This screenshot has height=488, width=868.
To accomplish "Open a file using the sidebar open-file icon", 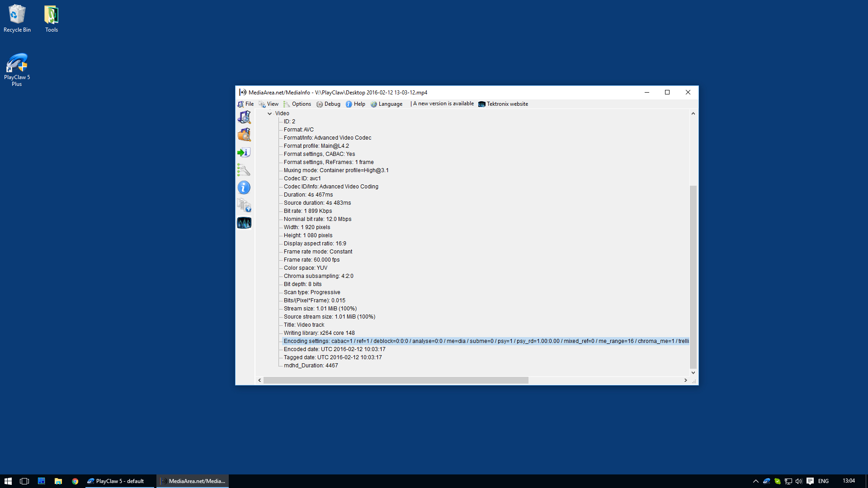I will 244,117.
